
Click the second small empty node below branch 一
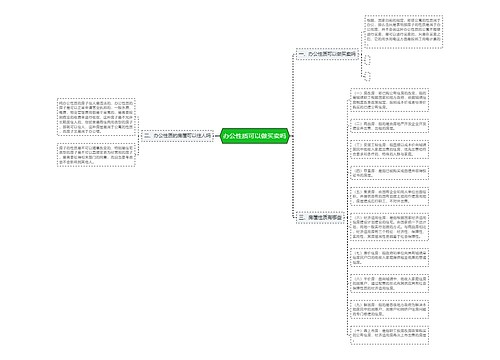coord(368,76)
